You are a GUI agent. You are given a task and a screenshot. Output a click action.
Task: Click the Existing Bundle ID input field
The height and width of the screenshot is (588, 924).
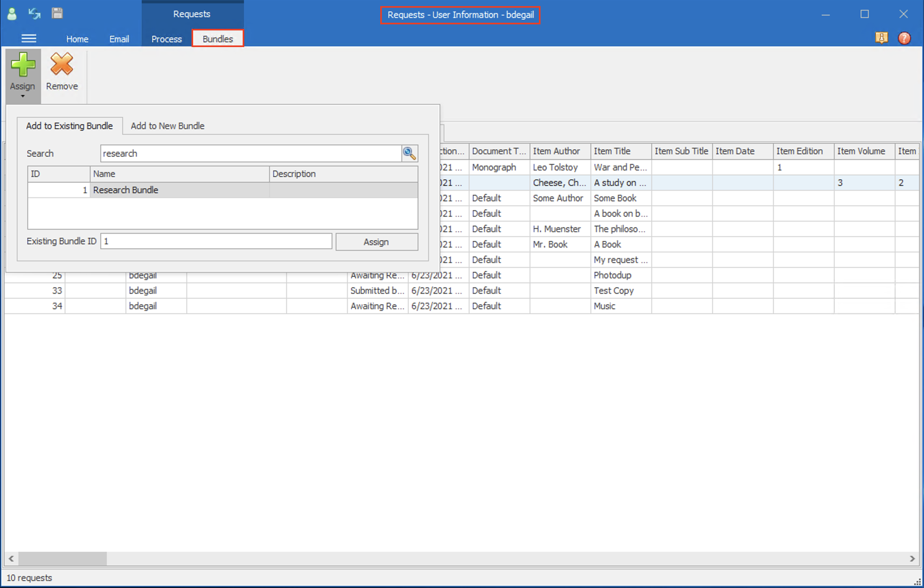pos(216,241)
